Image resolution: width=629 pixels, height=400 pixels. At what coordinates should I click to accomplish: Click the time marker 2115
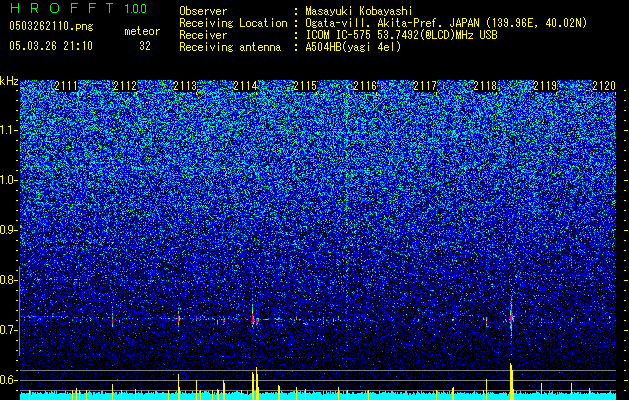coord(305,86)
